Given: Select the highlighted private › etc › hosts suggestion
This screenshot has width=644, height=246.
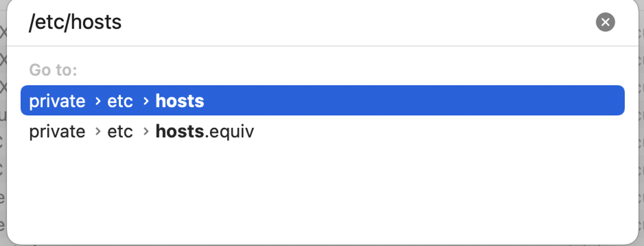Looking at the screenshot, I should [322, 100].
